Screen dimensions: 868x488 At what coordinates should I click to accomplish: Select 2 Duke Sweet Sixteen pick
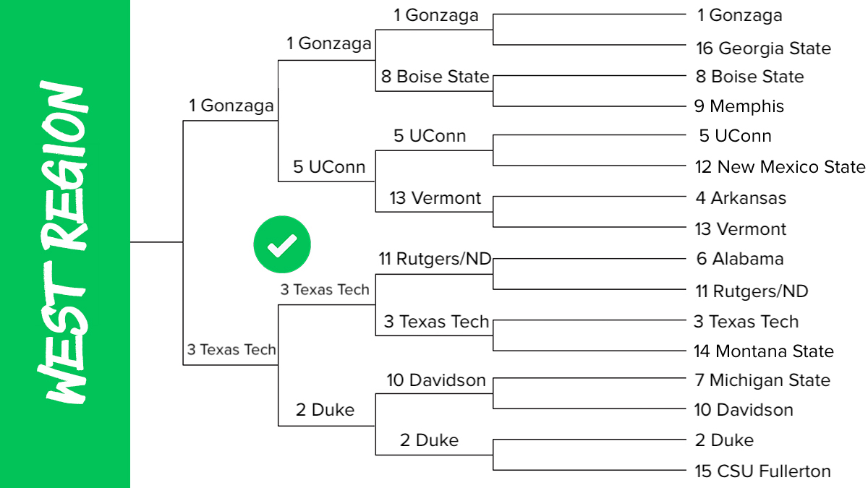[x=325, y=411]
